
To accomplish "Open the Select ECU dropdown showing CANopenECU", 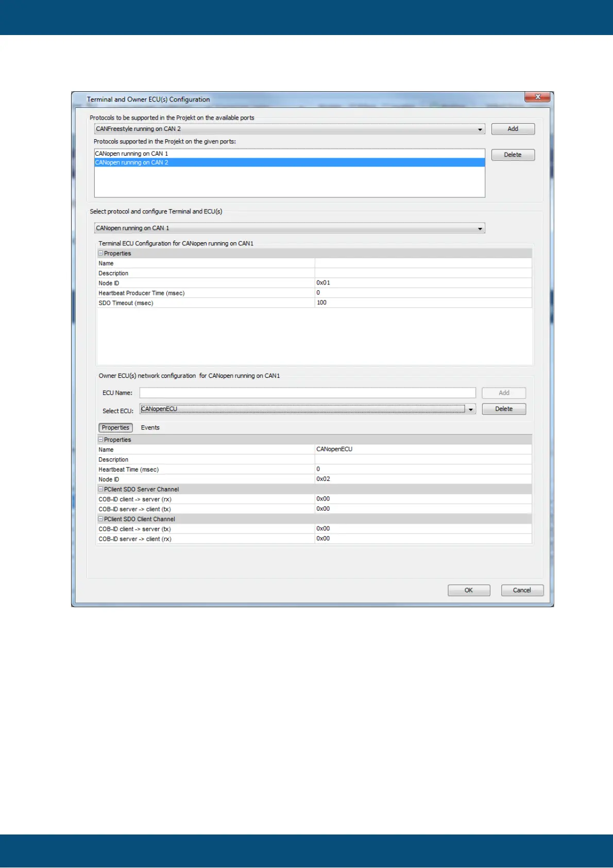I will 308,409.
